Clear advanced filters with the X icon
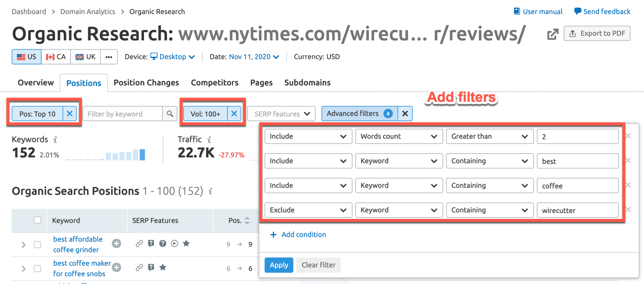The height and width of the screenshot is (284, 644). [x=405, y=114]
